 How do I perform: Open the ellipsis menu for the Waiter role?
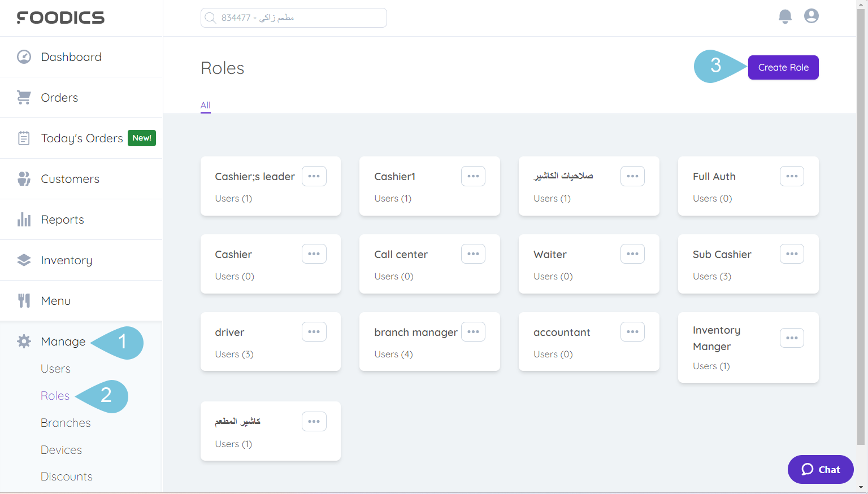(632, 253)
